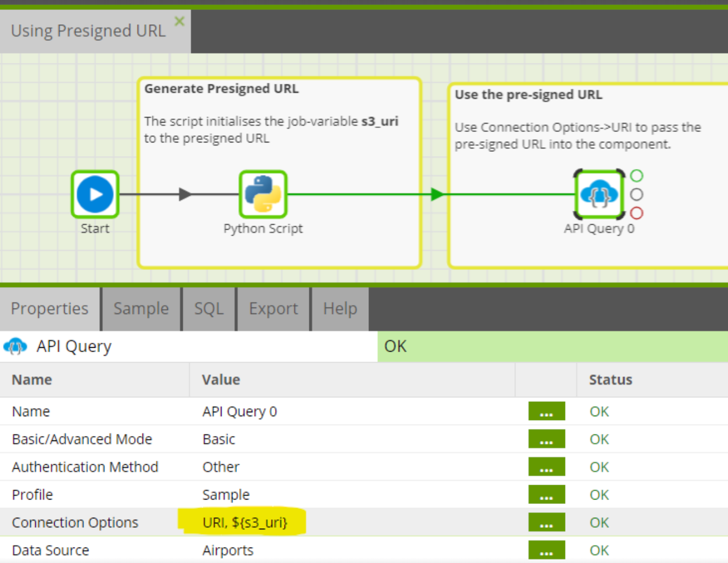Click the 'Authentication Method' property name

[x=85, y=467]
